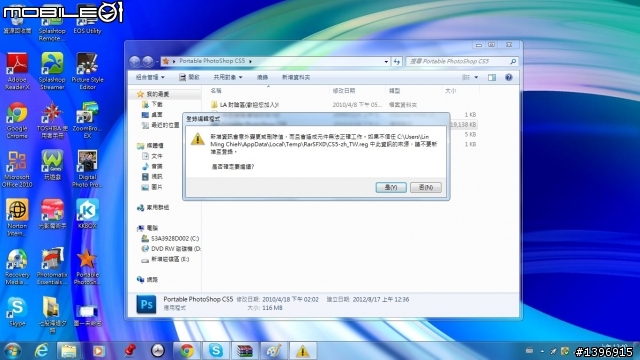Launch Skype desktop shortcut

point(17,312)
